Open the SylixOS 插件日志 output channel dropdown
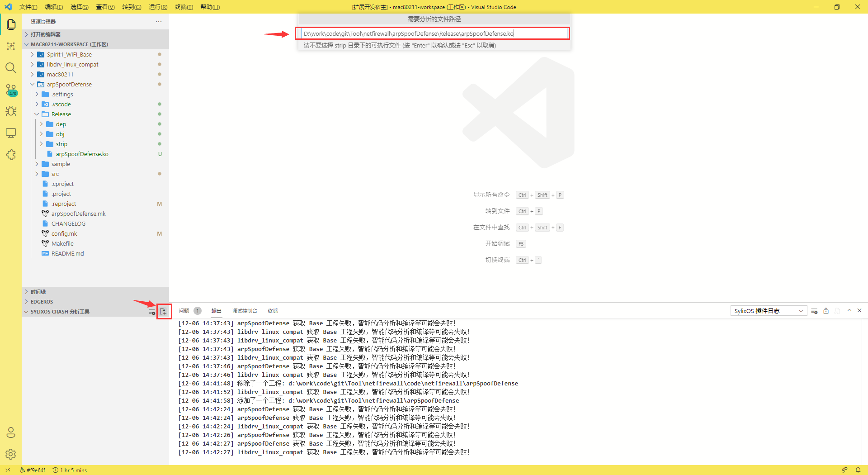This screenshot has height=475, width=868. (x=769, y=311)
